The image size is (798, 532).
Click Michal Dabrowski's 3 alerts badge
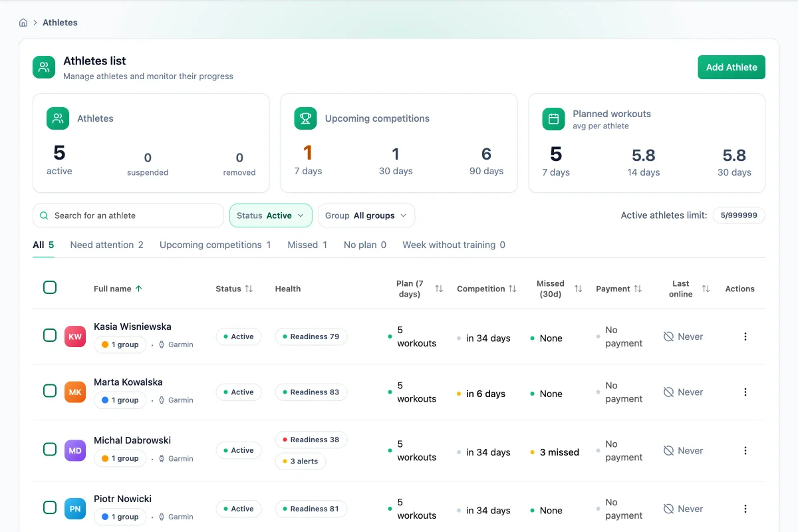pos(301,462)
